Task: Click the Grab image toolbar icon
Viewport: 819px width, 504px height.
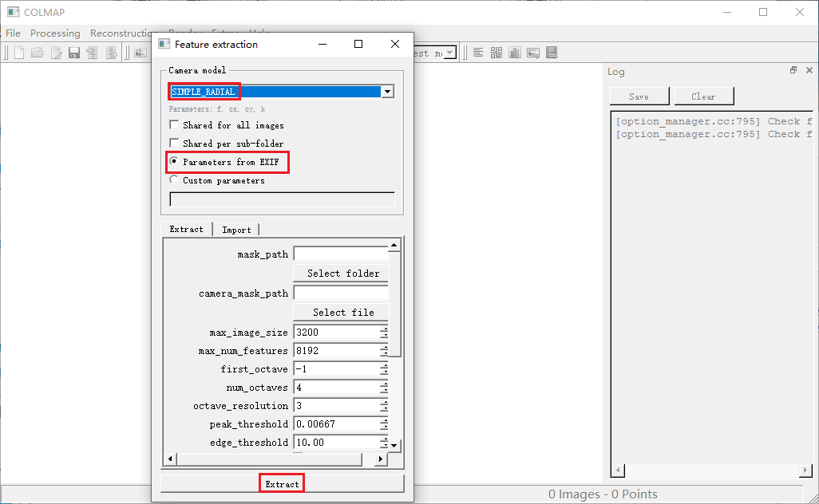Action: [533, 53]
